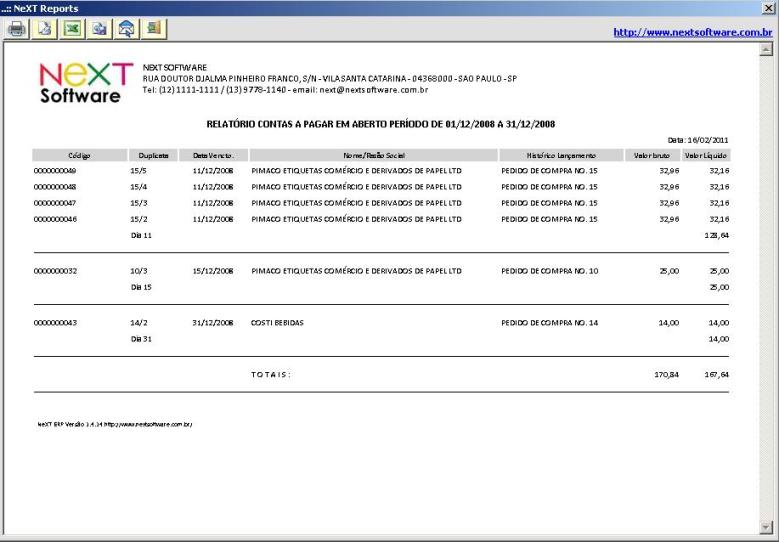Screen dimensions: 779x542
Task: Select code 0000000046 in the report
Action: pyautogui.click(x=55, y=219)
